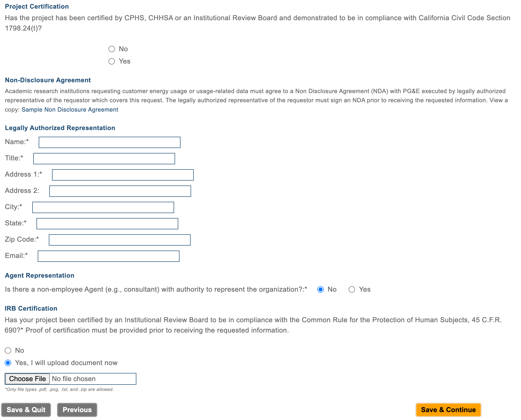
Task: Click the Save & Quit button
Action: click(26, 410)
